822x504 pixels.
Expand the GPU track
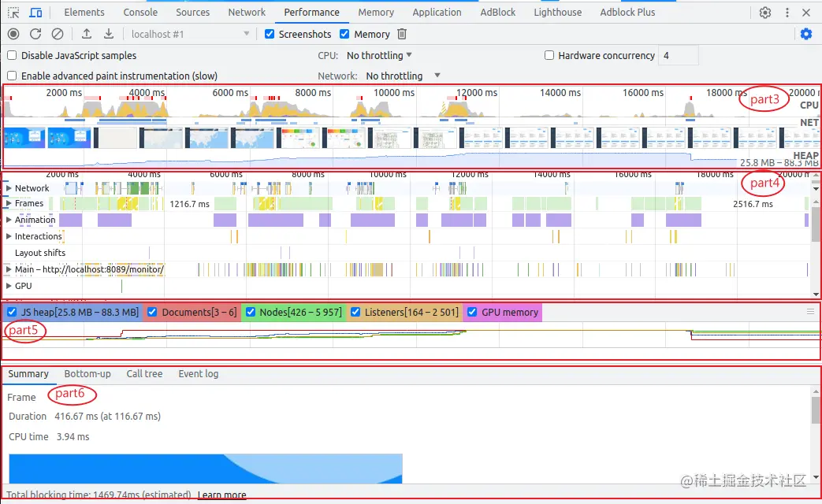pyautogui.click(x=9, y=286)
